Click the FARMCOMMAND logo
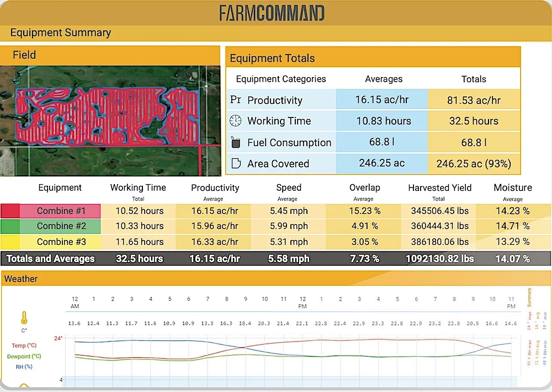The image size is (552, 392). (x=272, y=13)
